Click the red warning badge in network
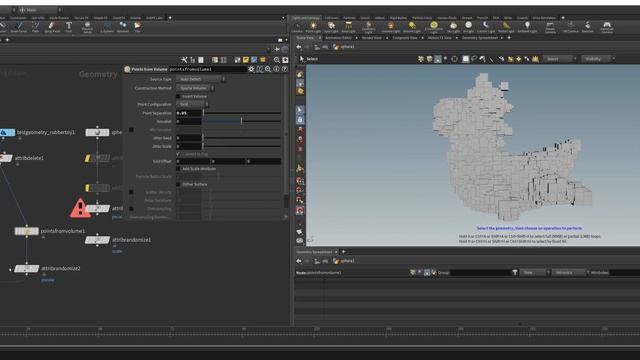The height and width of the screenshot is (360, 640). [80, 208]
